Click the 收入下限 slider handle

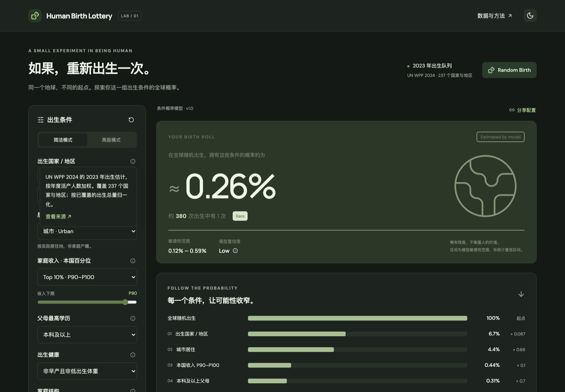click(125, 302)
